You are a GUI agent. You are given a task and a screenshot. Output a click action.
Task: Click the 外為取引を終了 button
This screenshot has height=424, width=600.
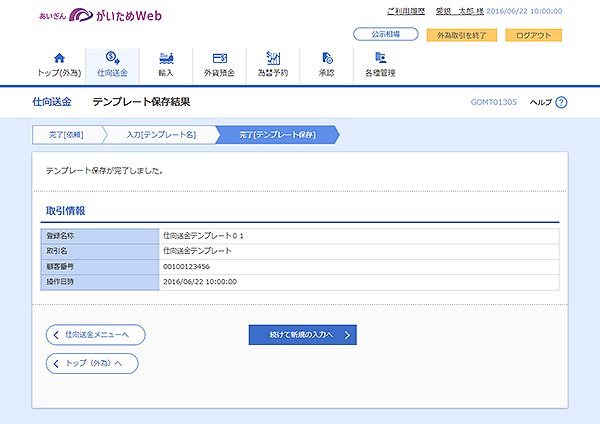[461, 35]
